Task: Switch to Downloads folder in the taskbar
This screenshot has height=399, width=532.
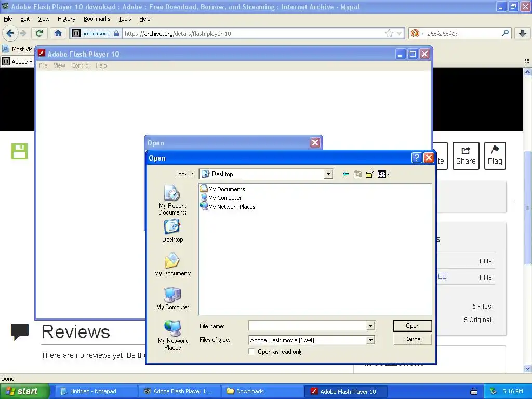Action: click(262, 391)
